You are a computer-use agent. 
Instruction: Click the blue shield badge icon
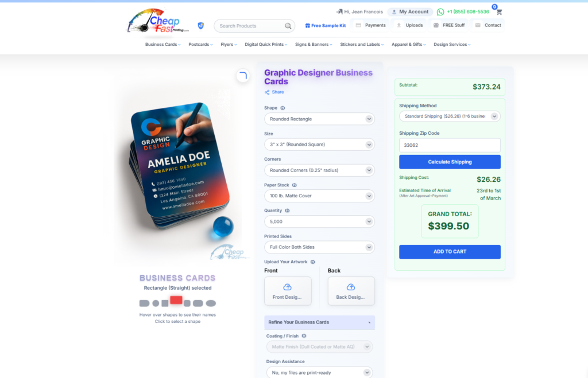pos(201,25)
